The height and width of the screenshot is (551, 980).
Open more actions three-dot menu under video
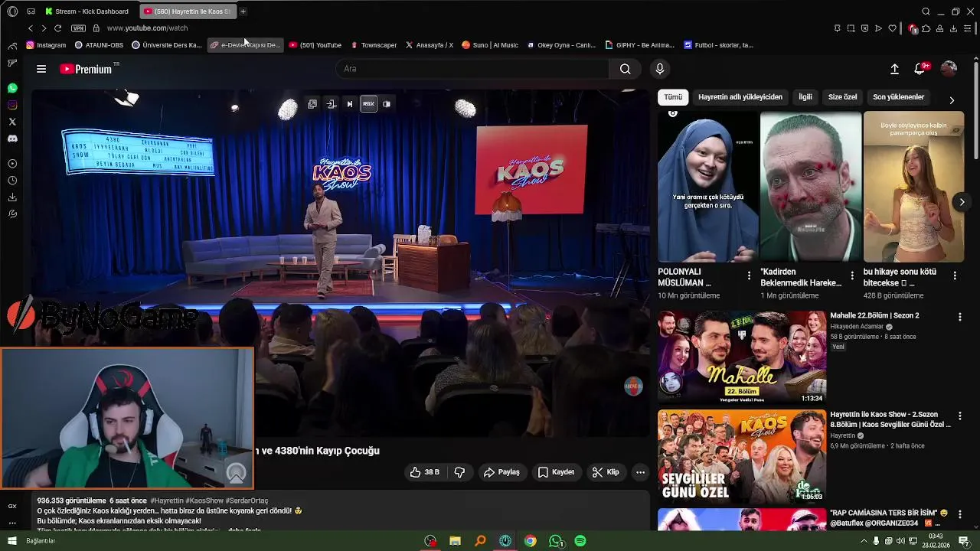pos(641,472)
